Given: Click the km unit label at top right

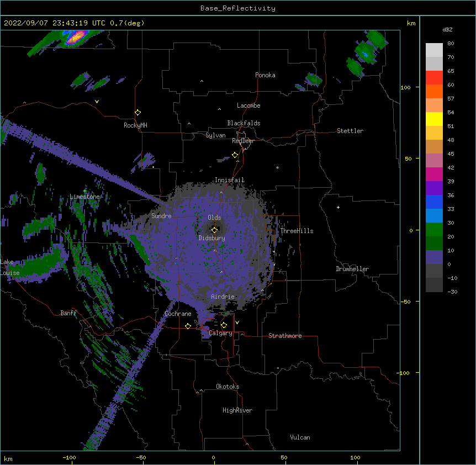Looking at the screenshot, I should point(411,23).
